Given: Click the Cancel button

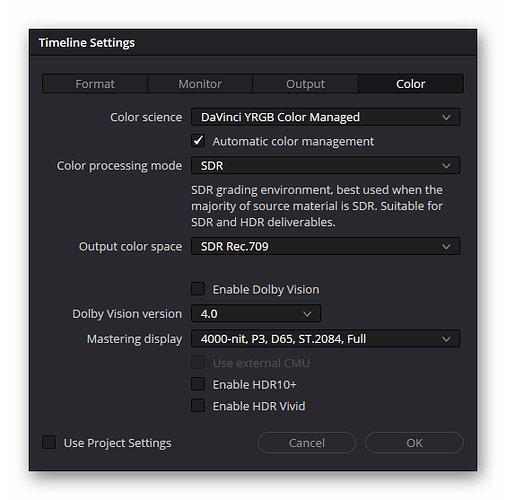Looking at the screenshot, I should (x=307, y=443).
